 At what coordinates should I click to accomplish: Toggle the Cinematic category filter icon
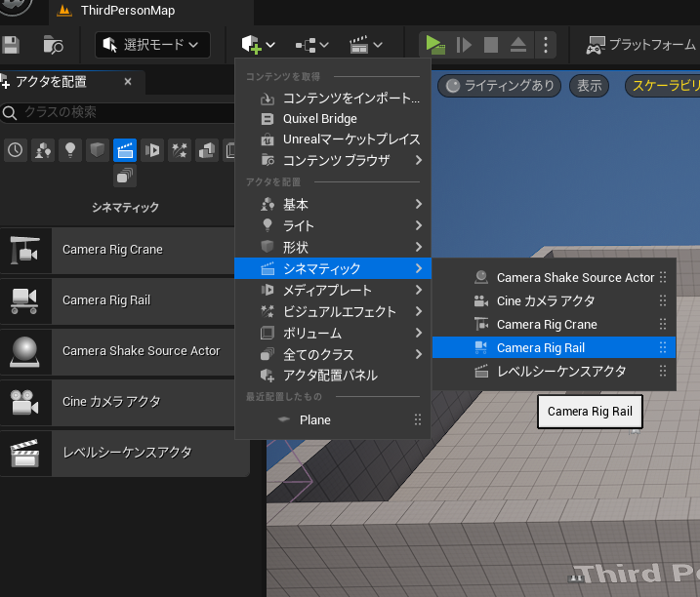coord(124,149)
